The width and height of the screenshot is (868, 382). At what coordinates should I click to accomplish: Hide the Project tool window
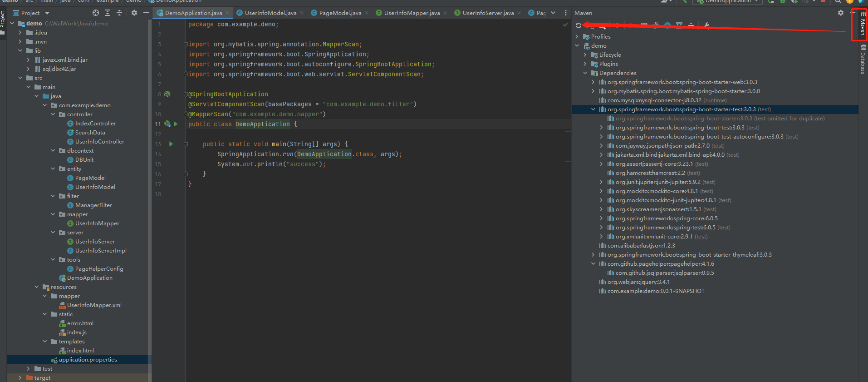coord(146,13)
